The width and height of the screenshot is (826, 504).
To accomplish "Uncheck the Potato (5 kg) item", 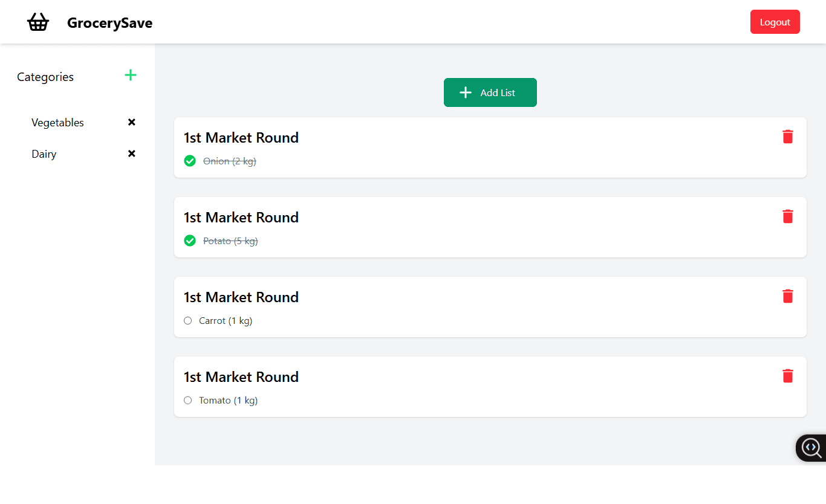I will point(190,241).
